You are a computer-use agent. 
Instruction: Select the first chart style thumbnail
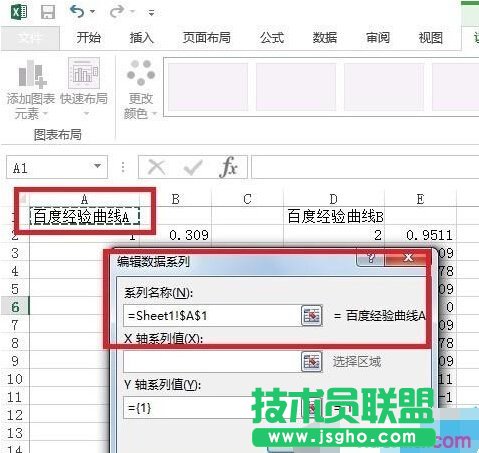pos(208,87)
